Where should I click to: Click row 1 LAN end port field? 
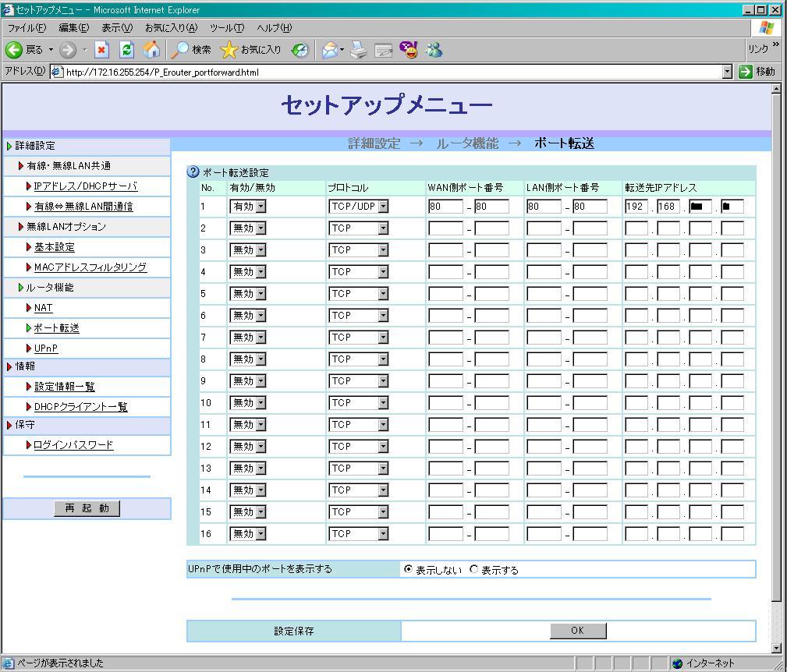590,206
